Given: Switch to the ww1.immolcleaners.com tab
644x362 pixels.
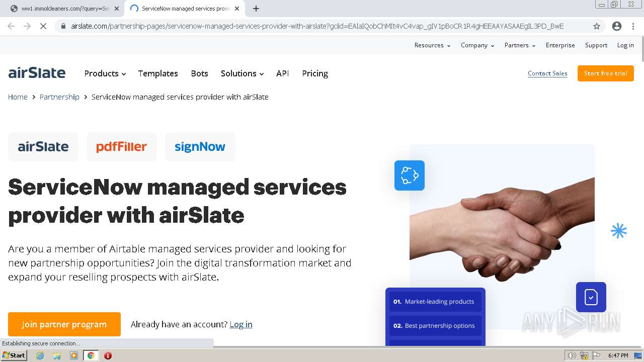Looking at the screenshot, I should 65,9.
